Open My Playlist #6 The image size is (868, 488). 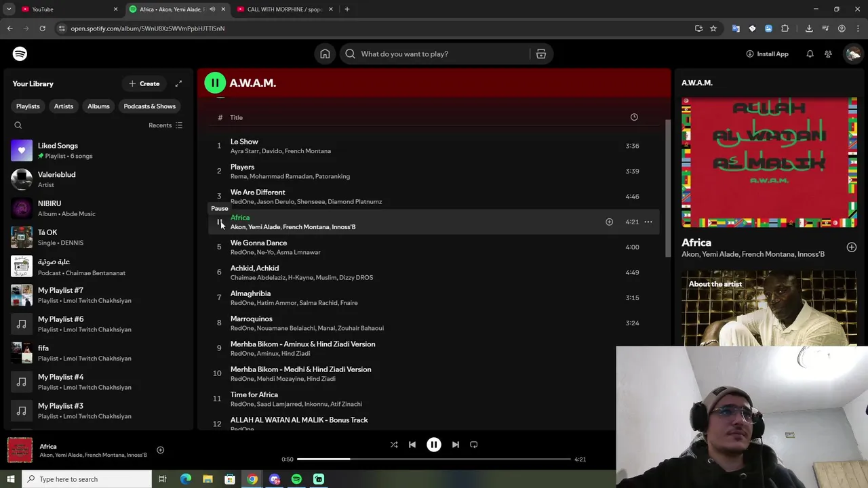click(97, 324)
